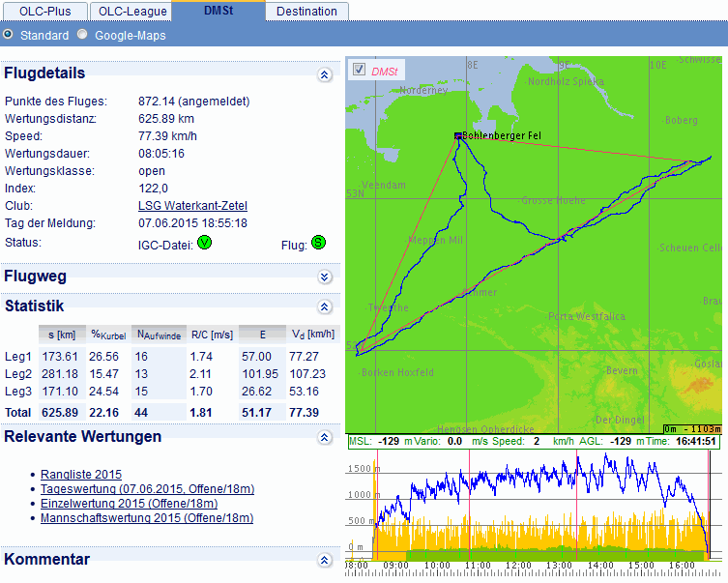Click the NAufwinde column header
The width and height of the screenshot is (728, 583).
(159, 335)
